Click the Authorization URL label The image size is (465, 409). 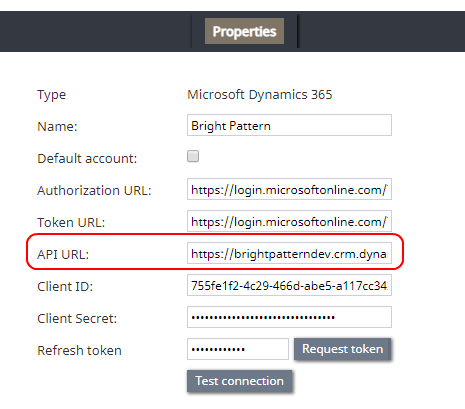tap(94, 190)
